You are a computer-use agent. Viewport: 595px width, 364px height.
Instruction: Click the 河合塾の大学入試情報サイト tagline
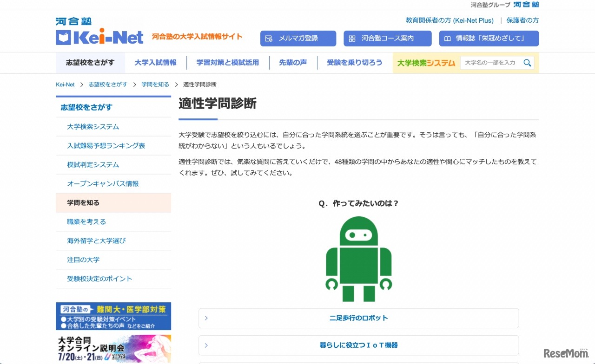point(197,37)
